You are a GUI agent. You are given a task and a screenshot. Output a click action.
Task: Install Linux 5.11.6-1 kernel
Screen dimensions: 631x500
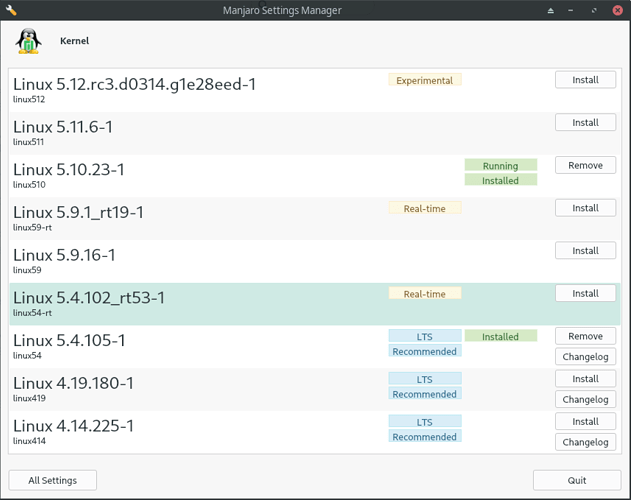(x=585, y=122)
